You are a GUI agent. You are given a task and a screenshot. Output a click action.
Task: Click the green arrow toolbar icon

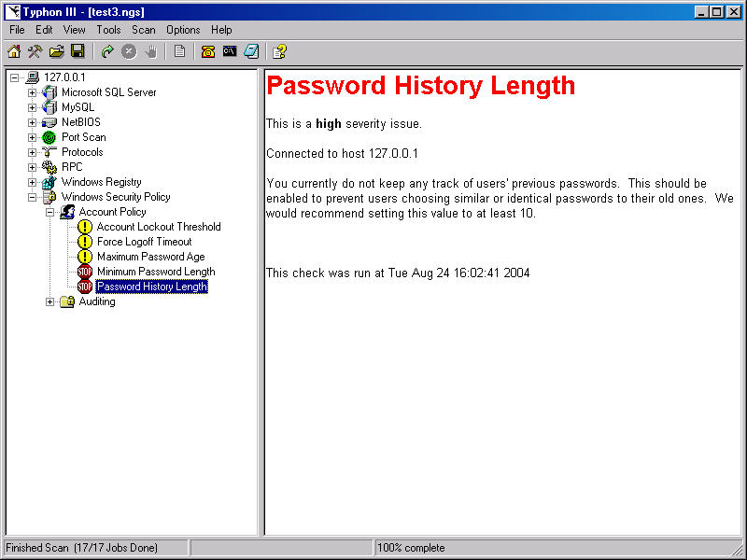click(107, 51)
